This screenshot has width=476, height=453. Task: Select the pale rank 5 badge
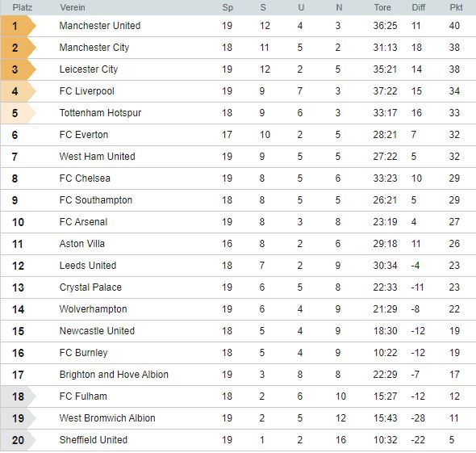[x=19, y=113]
